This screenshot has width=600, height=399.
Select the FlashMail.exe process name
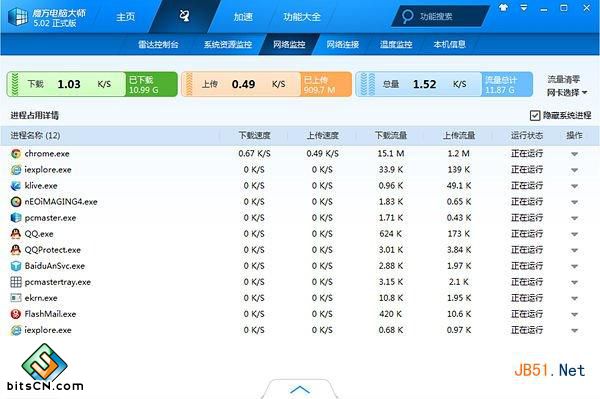click(50, 314)
